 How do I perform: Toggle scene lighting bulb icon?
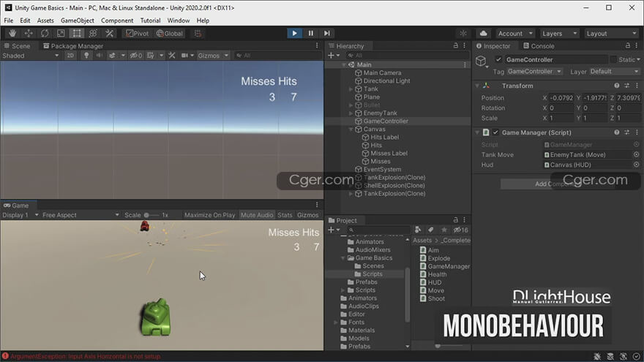tap(86, 56)
